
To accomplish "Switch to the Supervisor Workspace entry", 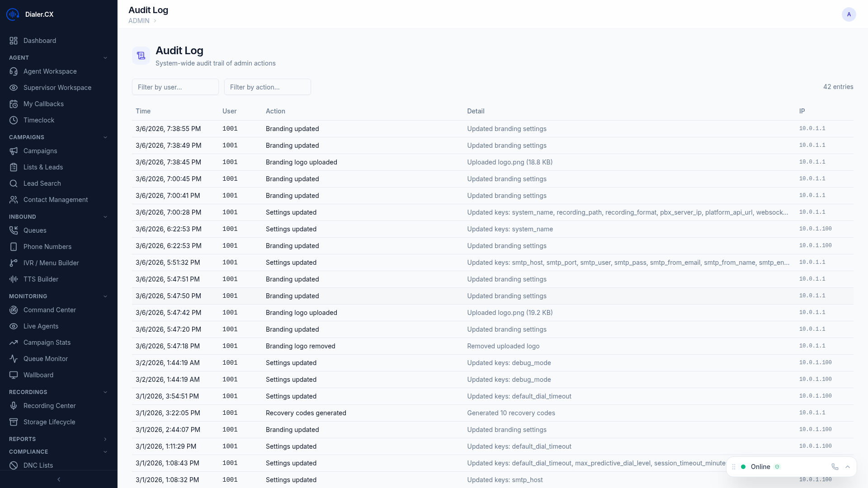I will (x=57, y=88).
